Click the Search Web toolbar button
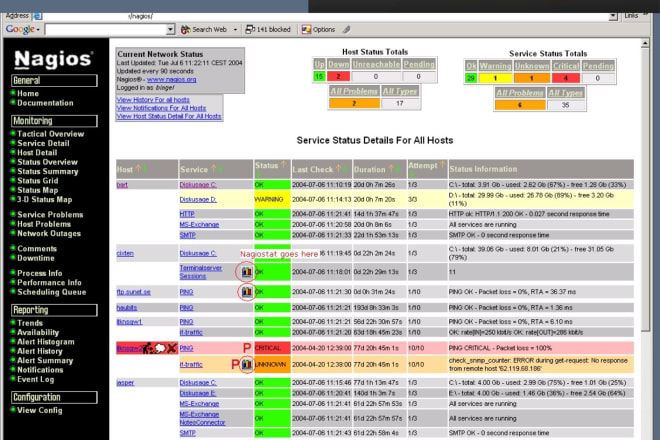Screen dimensions: 660x440 click(x=204, y=29)
